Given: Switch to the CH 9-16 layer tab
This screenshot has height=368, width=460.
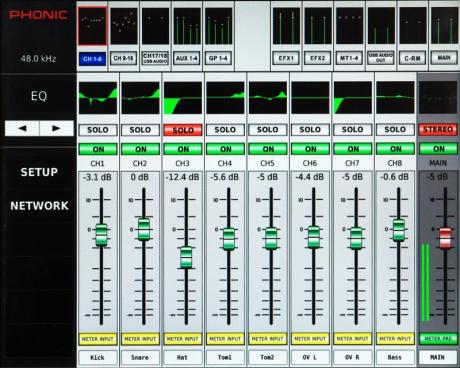Looking at the screenshot, I should click(x=124, y=58).
